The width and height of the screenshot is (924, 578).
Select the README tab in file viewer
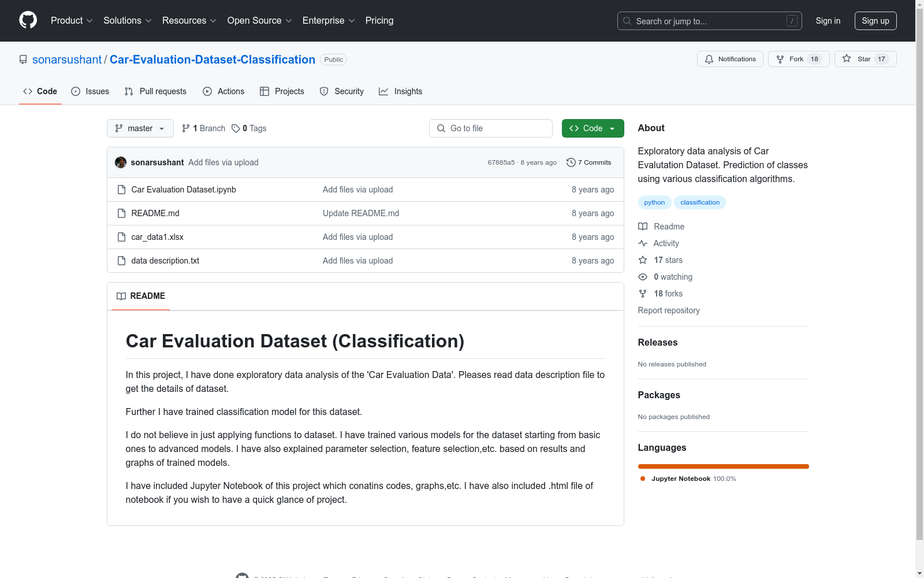[141, 296]
